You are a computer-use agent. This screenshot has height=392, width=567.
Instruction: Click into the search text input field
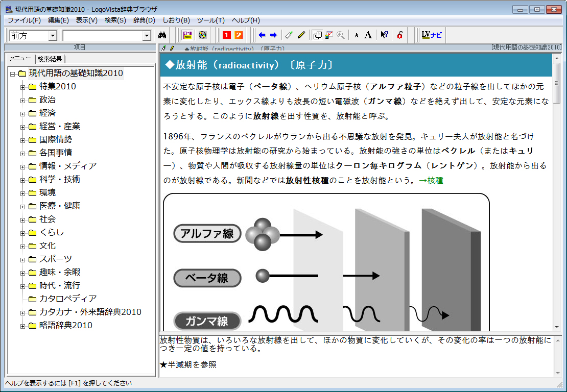tap(102, 36)
